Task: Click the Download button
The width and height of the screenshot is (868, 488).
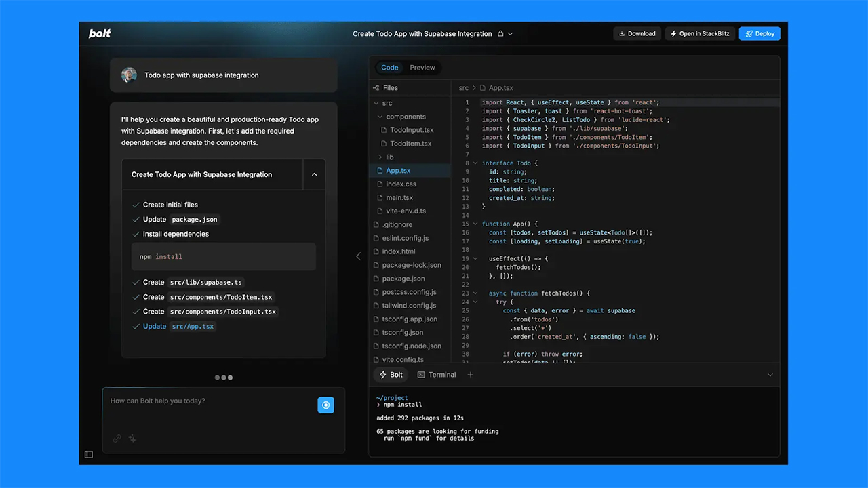Action: [x=637, y=33]
